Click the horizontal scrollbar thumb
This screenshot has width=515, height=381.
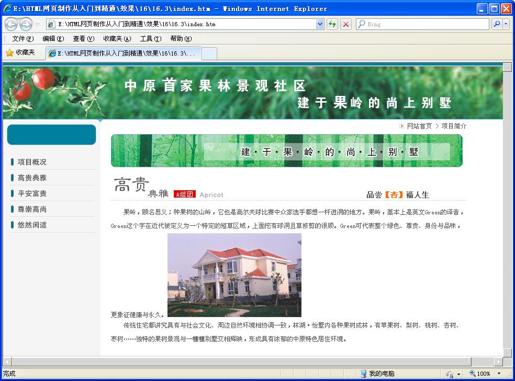pyautogui.click(x=241, y=361)
